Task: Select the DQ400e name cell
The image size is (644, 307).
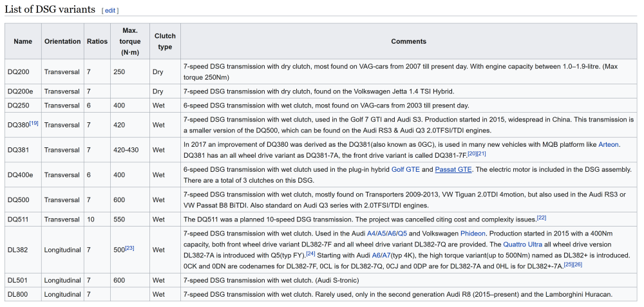Action: 23,175
